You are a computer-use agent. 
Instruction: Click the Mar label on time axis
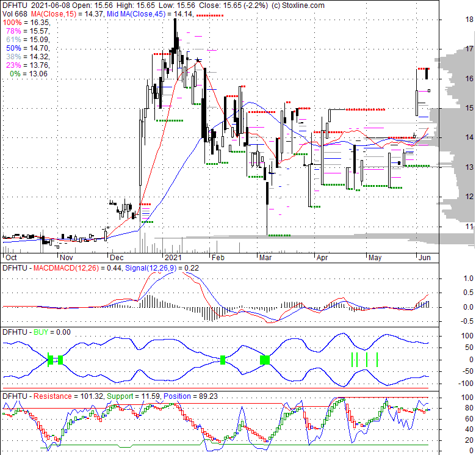tap(265, 258)
